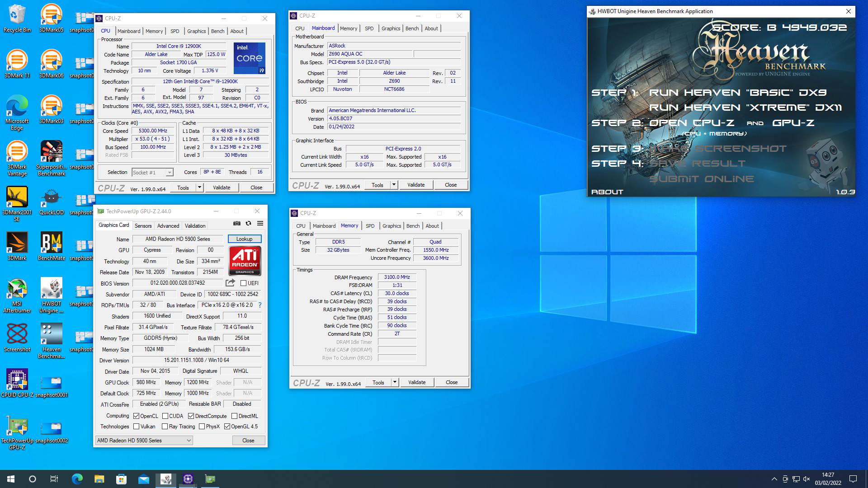Open Microsoft Edge desktop shortcut
868x488 pixels.
17,113
